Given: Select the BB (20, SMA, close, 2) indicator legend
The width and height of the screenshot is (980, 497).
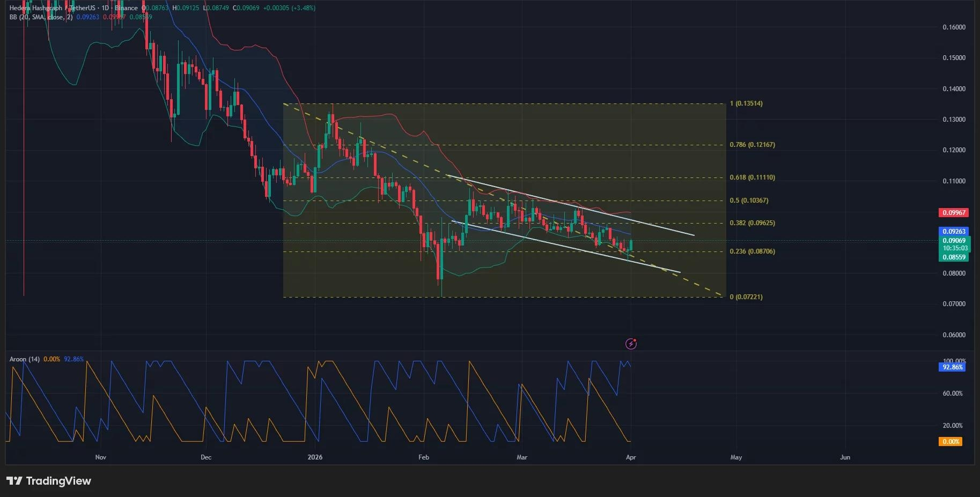Looking at the screenshot, I should click(x=41, y=17).
